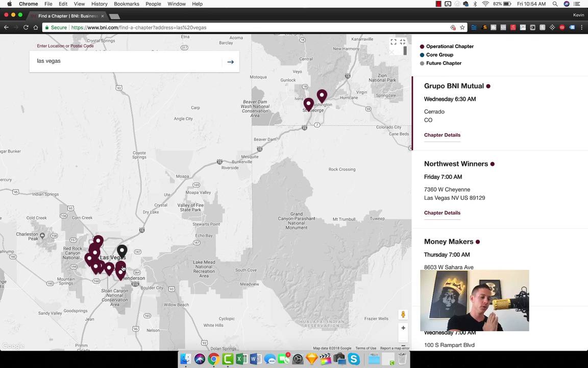The width and height of the screenshot is (588, 368).
Task: Select the map pin on St George
Action: 309,105
